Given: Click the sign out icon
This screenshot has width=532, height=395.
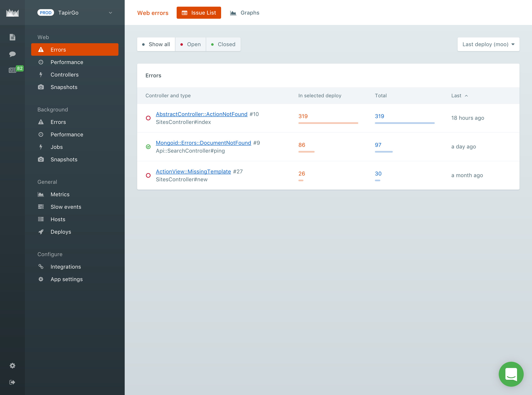Looking at the screenshot, I should click(x=12, y=382).
